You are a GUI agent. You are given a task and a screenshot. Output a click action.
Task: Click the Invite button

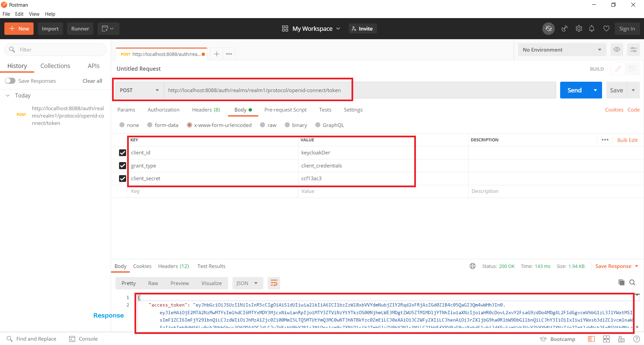[363, 29]
